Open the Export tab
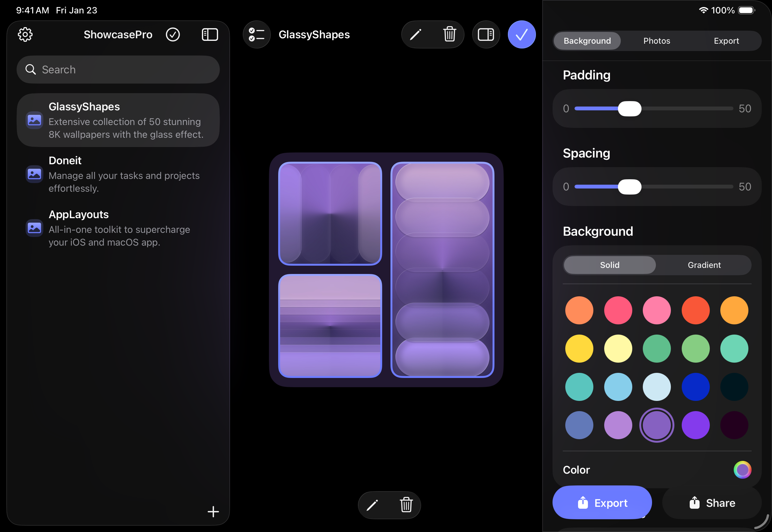772x532 pixels. pos(726,41)
